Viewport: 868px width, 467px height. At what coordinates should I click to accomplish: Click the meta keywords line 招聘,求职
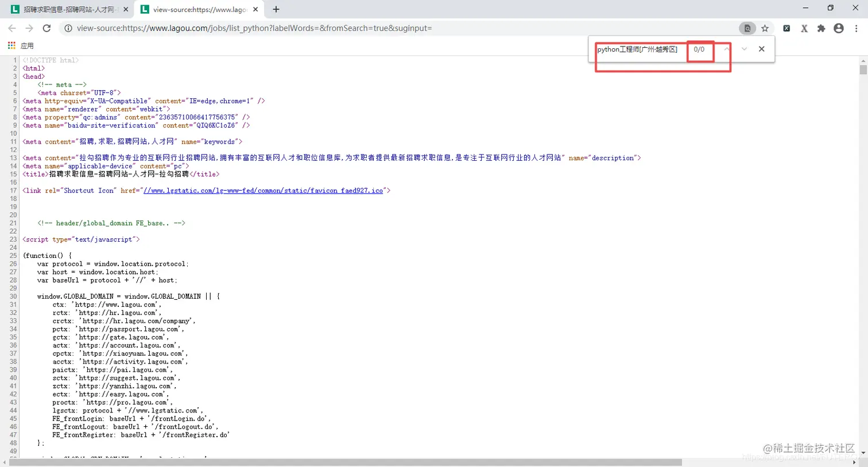[133, 141]
